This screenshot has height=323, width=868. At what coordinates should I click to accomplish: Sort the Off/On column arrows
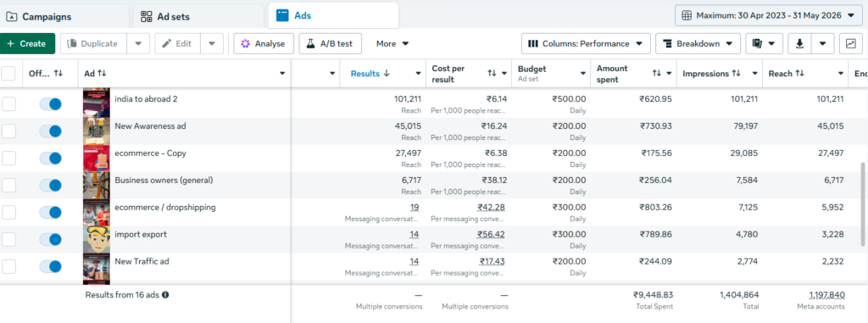[58, 73]
